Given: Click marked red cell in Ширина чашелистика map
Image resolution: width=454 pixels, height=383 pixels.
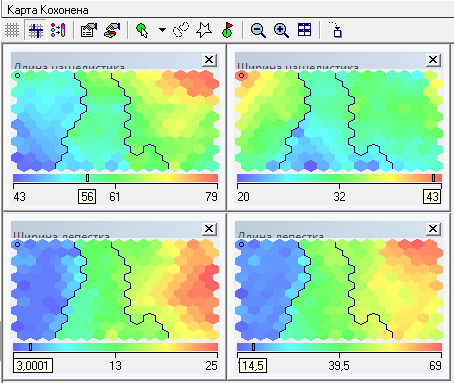Looking at the screenshot, I should pyautogui.click(x=241, y=75).
